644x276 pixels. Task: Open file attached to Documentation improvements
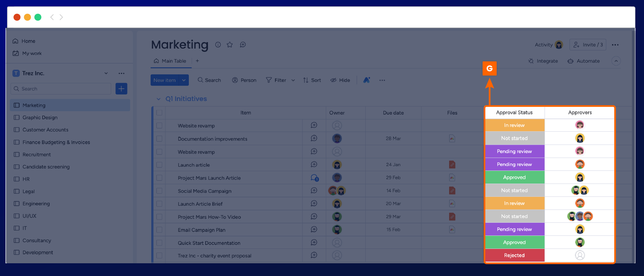click(x=452, y=138)
